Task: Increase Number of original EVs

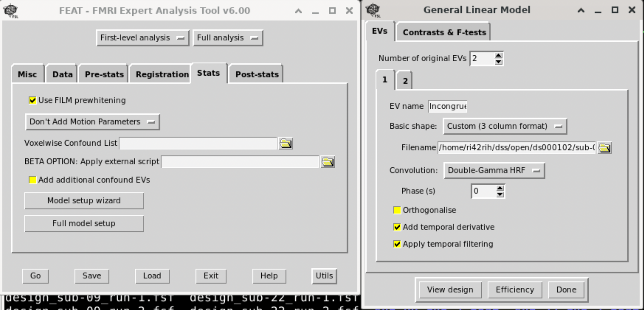Action: tap(499, 55)
